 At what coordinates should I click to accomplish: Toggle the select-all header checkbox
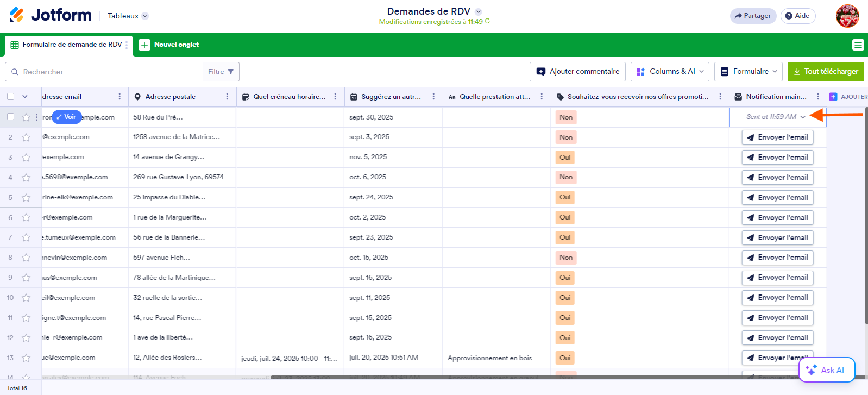pos(10,97)
